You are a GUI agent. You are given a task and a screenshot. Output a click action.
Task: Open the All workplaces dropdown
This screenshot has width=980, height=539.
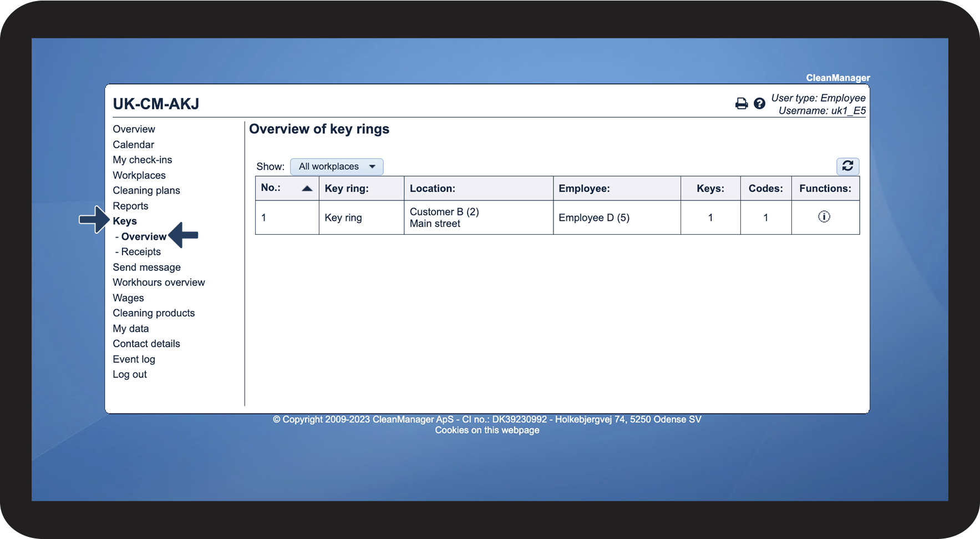coord(337,167)
